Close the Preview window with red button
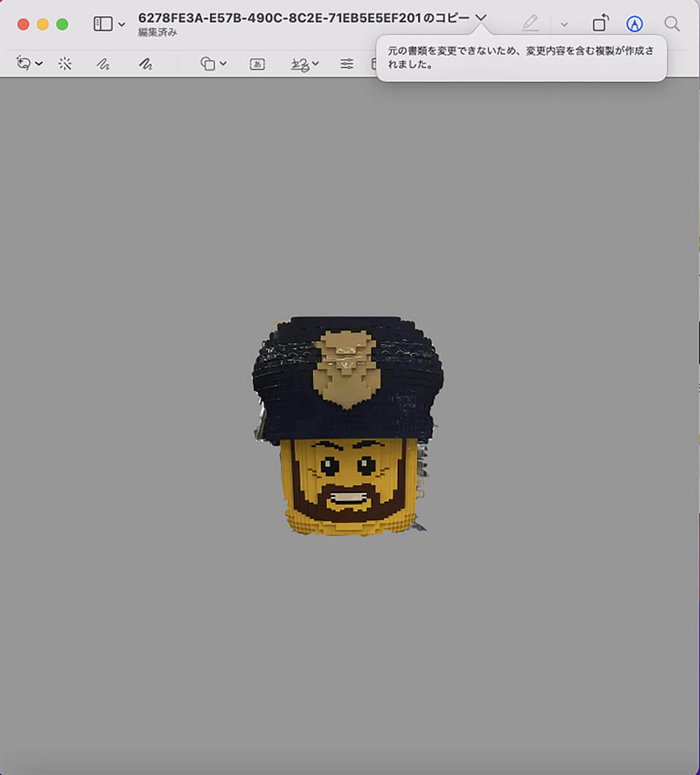The width and height of the screenshot is (700, 775). point(23,25)
